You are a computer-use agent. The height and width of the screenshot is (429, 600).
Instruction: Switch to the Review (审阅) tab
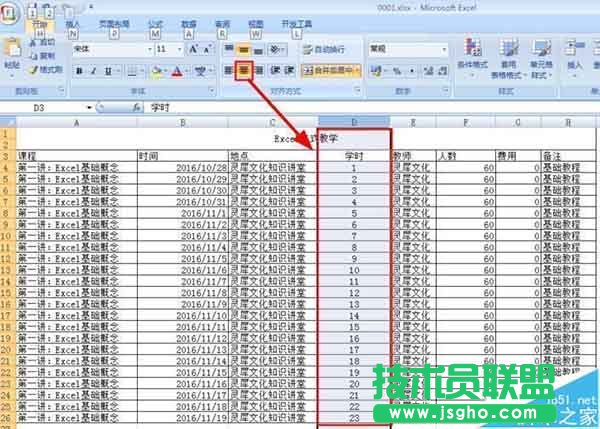coord(222,24)
